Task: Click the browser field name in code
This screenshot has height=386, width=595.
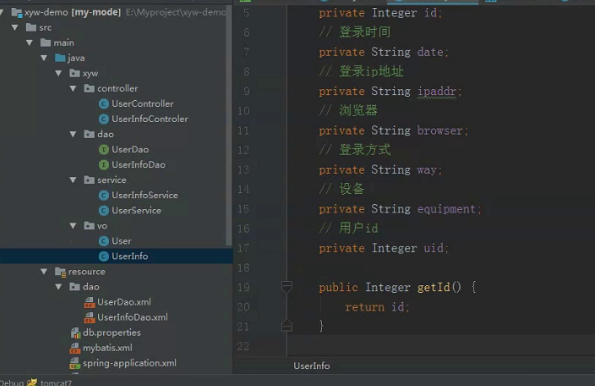Action: click(x=440, y=131)
